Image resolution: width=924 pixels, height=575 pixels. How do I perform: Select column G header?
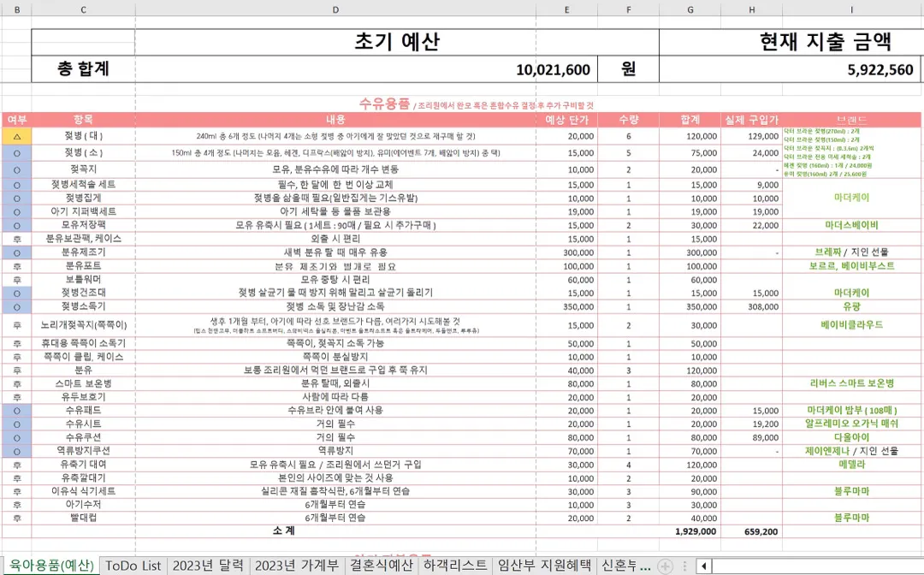click(x=690, y=9)
